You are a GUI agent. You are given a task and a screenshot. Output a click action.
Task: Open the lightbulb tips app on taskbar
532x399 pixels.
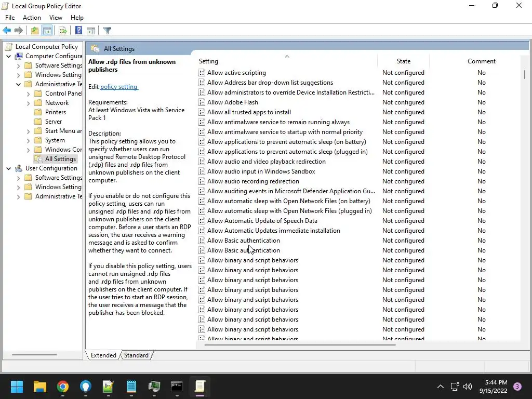point(86,387)
